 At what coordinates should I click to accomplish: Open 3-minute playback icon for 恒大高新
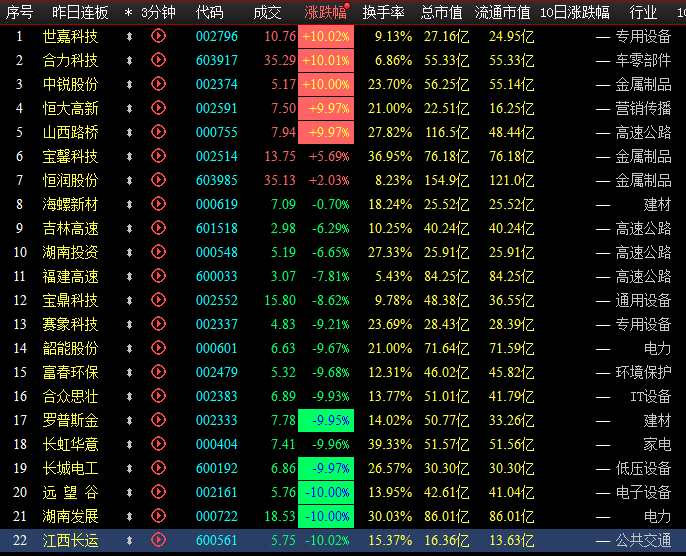[x=158, y=108]
